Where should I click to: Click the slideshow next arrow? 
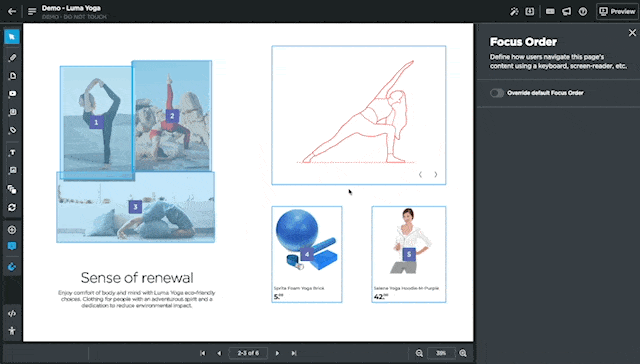tap(436, 174)
